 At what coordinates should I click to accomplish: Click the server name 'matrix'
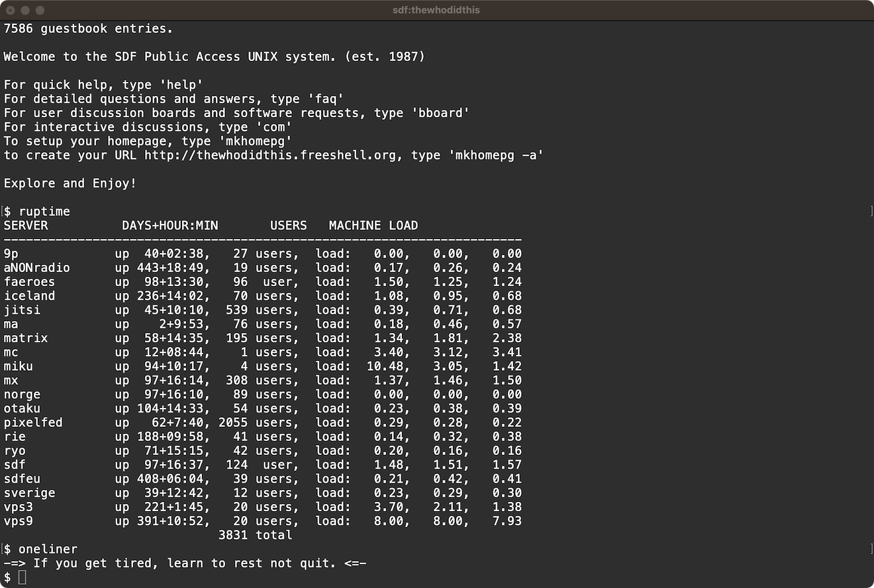26,338
